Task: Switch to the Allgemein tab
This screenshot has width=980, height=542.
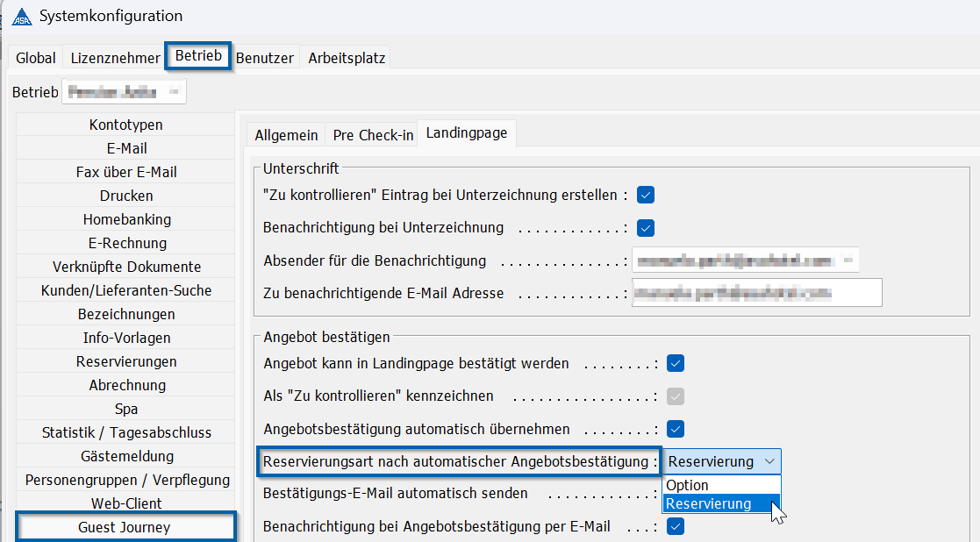Action: click(x=286, y=135)
